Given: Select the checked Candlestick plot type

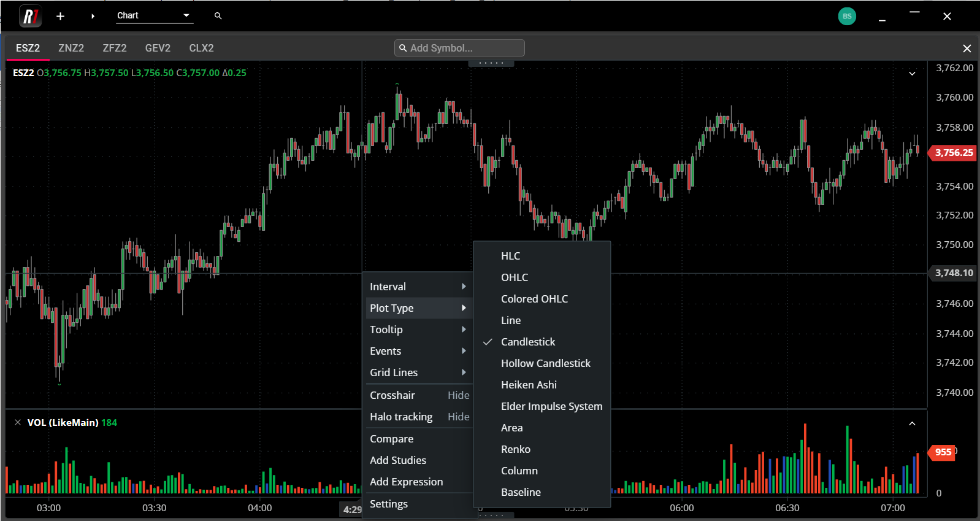Looking at the screenshot, I should coord(542,342).
